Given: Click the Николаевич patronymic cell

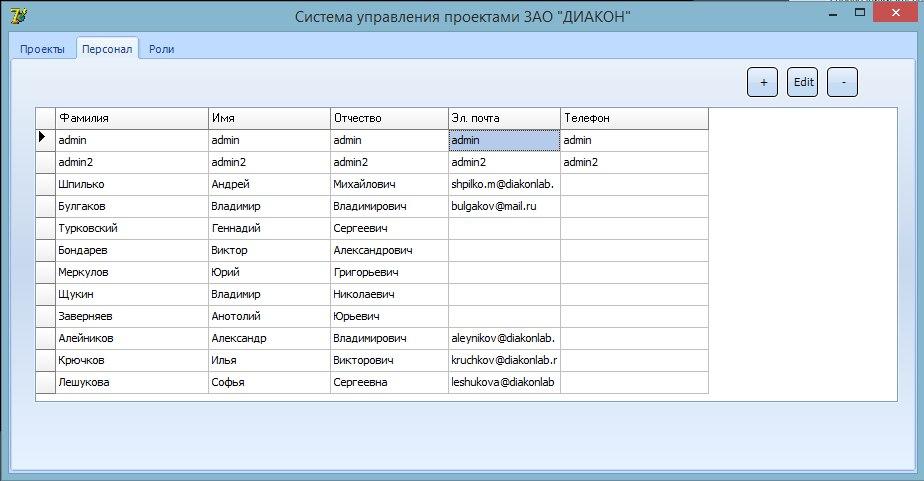Looking at the screenshot, I should [390, 294].
